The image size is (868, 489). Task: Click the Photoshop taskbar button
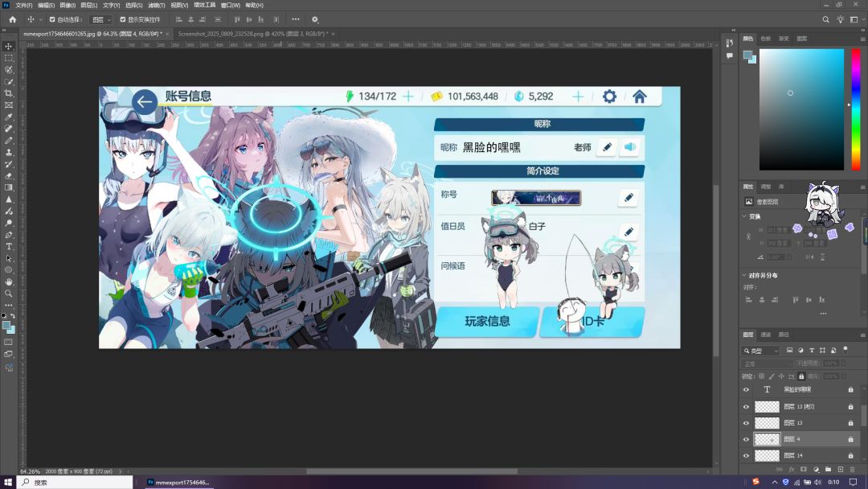pyautogui.click(x=178, y=483)
